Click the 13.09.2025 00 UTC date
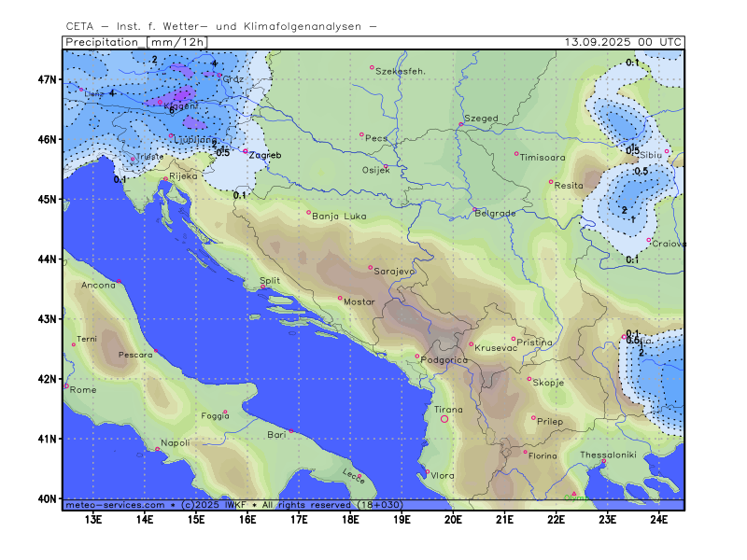Viewport: 747px width, 560px height. tap(623, 42)
